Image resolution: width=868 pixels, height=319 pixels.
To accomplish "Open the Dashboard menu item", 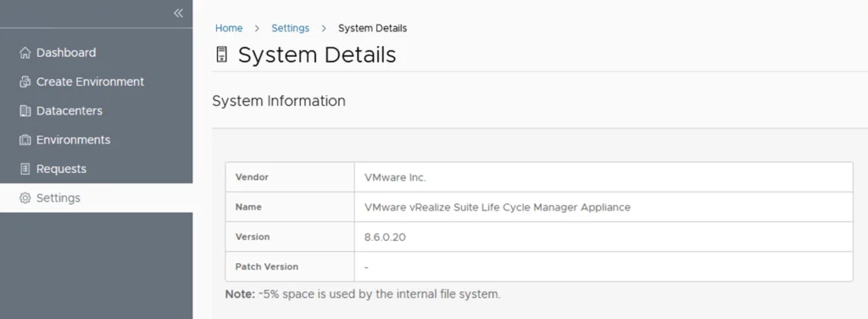I will tap(97, 53).
